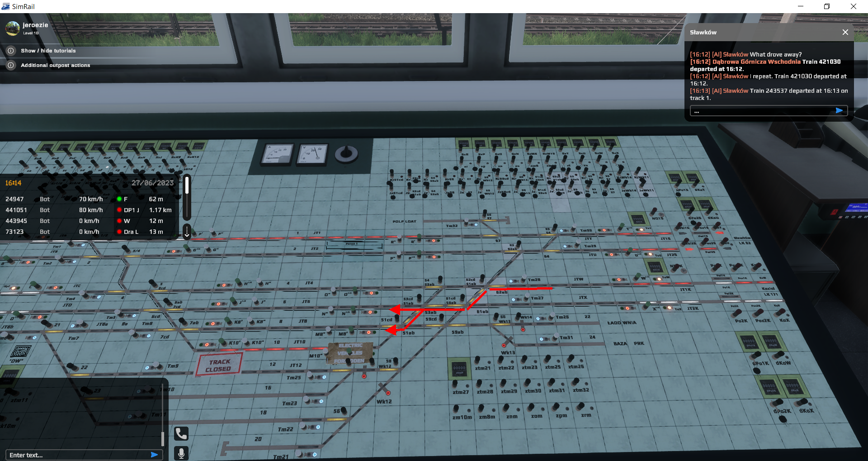
Task: Flip the ztm27 switch
Action: pyautogui.click(x=455, y=384)
